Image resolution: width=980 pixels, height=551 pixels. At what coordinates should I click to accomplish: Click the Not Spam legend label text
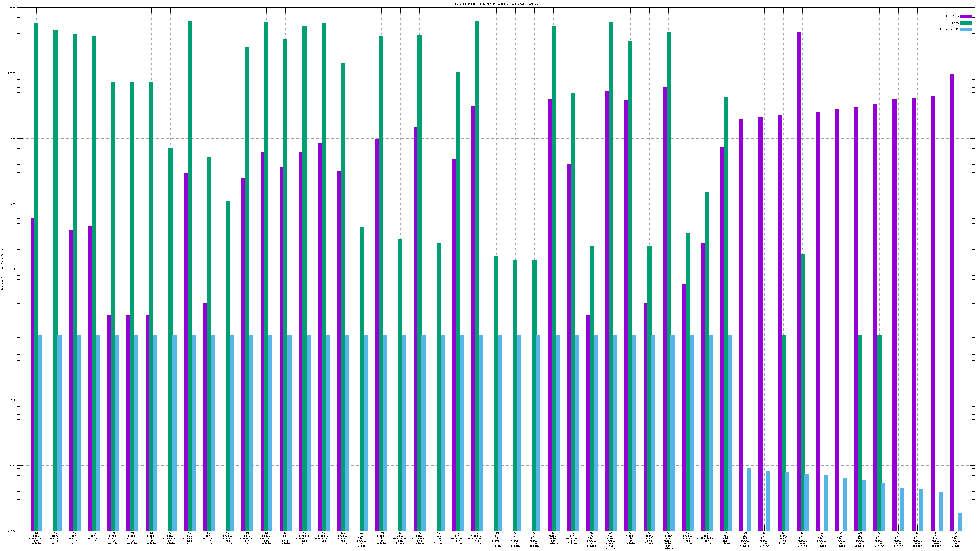pos(952,16)
